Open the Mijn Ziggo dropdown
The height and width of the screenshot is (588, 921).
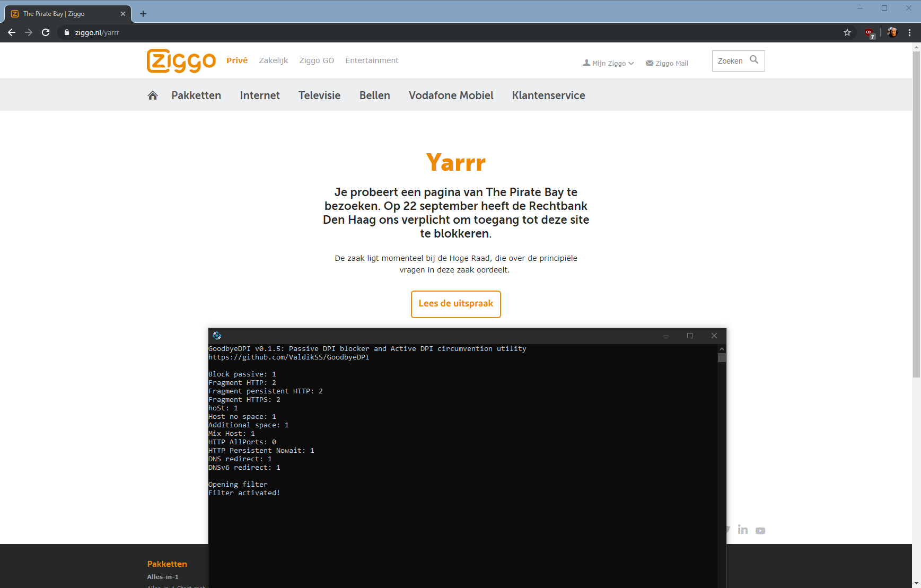pos(608,63)
